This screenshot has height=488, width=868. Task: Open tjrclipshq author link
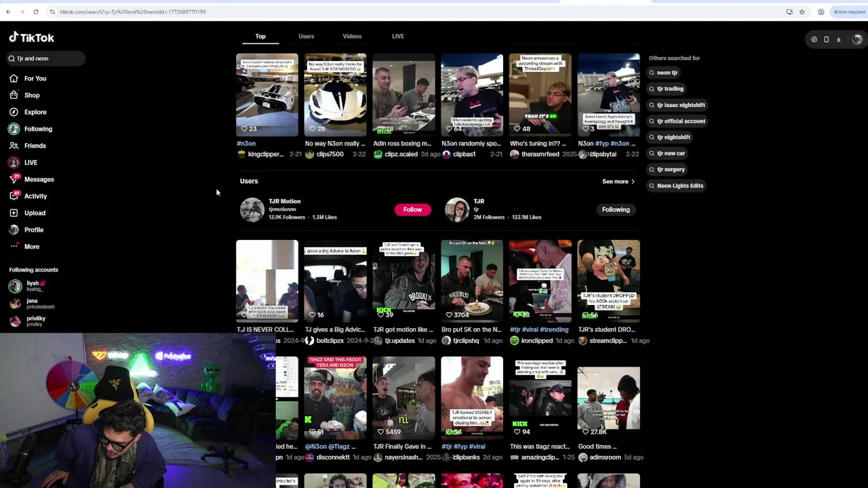[x=466, y=341]
